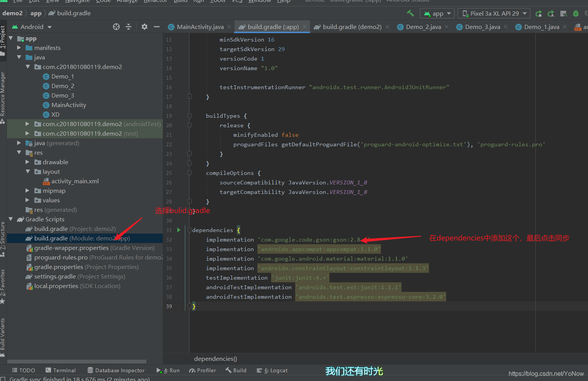Viewport: 588px width, 381px height.
Task: Close the build.gradle (:app) tab
Action: tap(305, 27)
